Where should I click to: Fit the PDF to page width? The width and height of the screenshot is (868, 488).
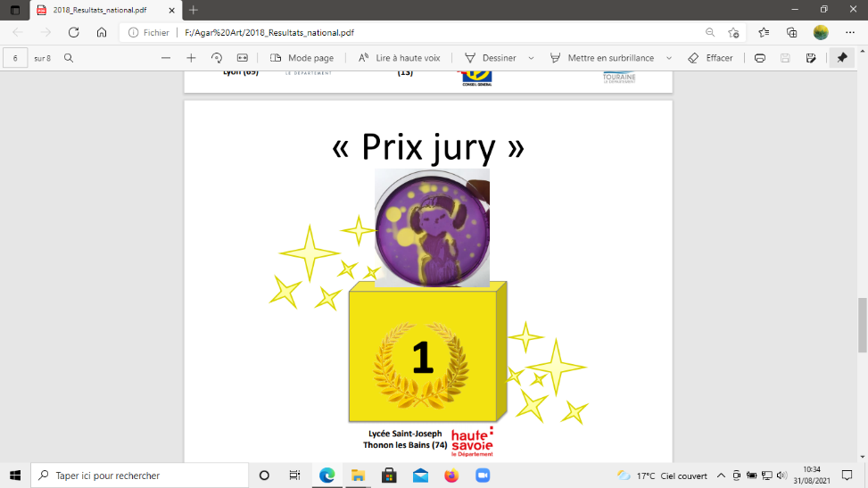243,58
